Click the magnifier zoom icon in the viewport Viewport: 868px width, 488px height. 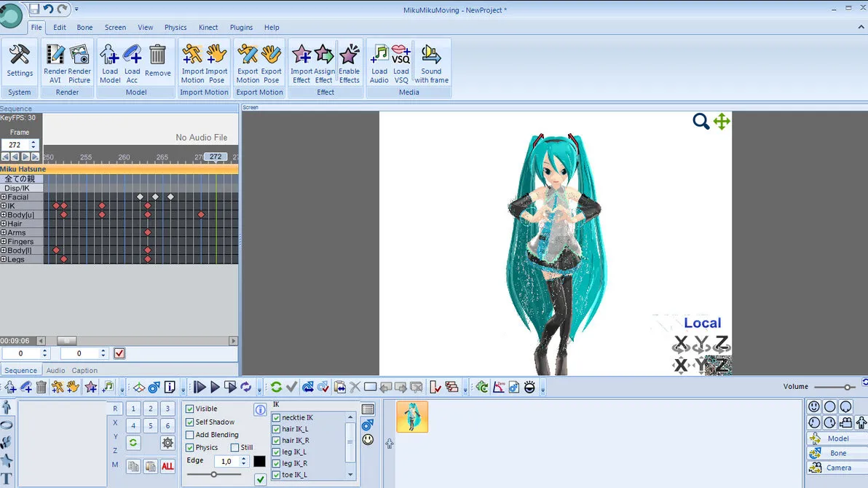(701, 122)
